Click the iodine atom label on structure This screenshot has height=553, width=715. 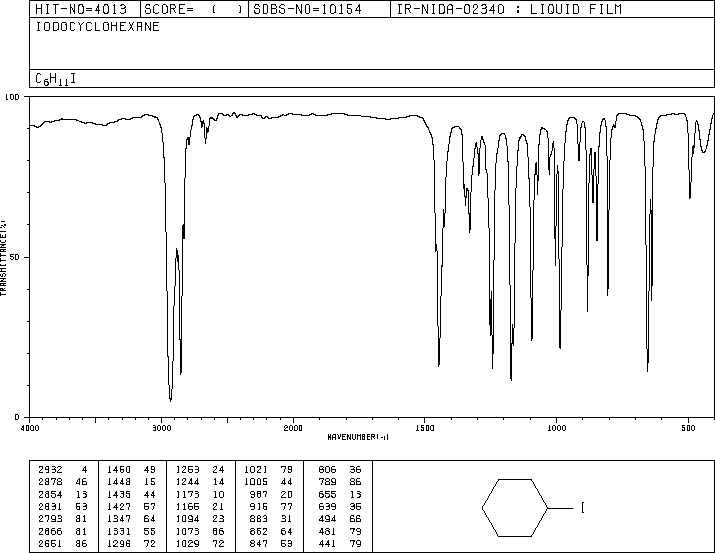pyautogui.click(x=583, y=507)
